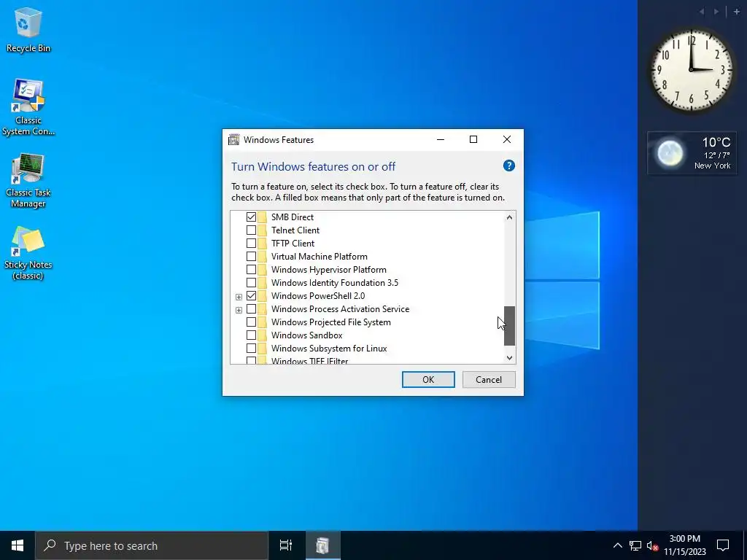
Task: Check the Virtual Machine Platform box
Action: click(x=251, y=256)
